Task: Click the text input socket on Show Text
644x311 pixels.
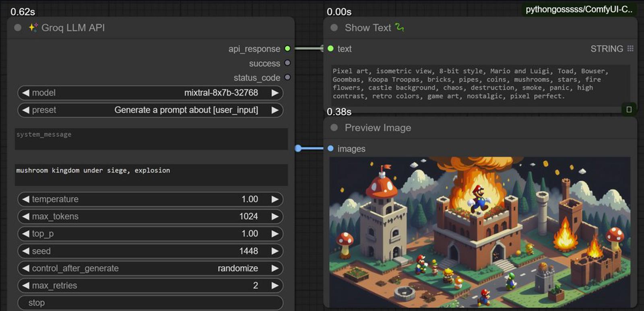Action: pyautogui.click(x=330, y=49)
